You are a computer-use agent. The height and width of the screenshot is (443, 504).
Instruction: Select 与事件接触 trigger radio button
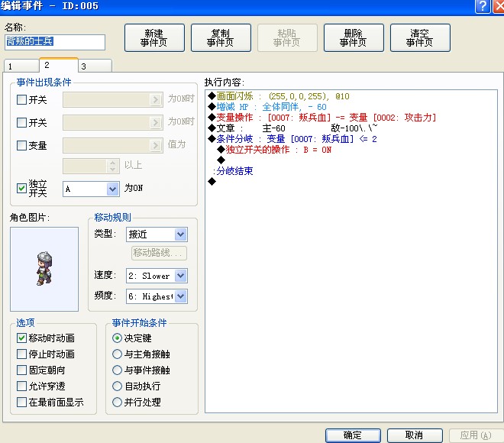point(117,370)
